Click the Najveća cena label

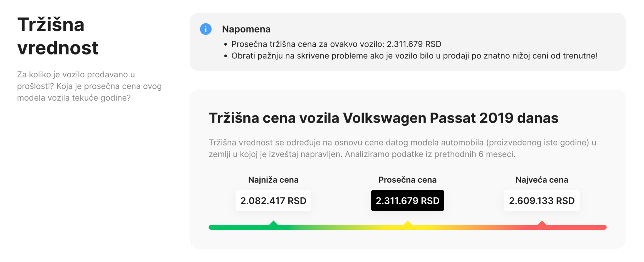[x=542, y=179]
